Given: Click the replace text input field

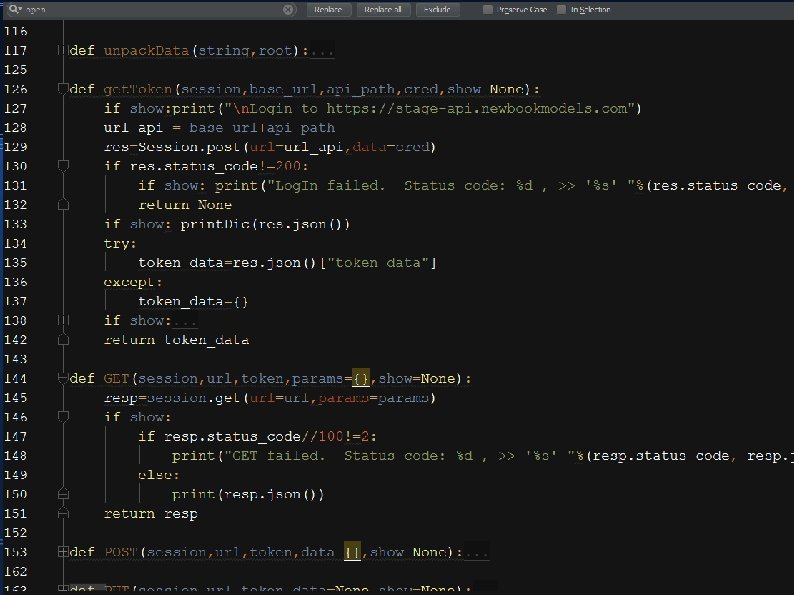Looking at the screenshot, I should click(x=152, y=9).
